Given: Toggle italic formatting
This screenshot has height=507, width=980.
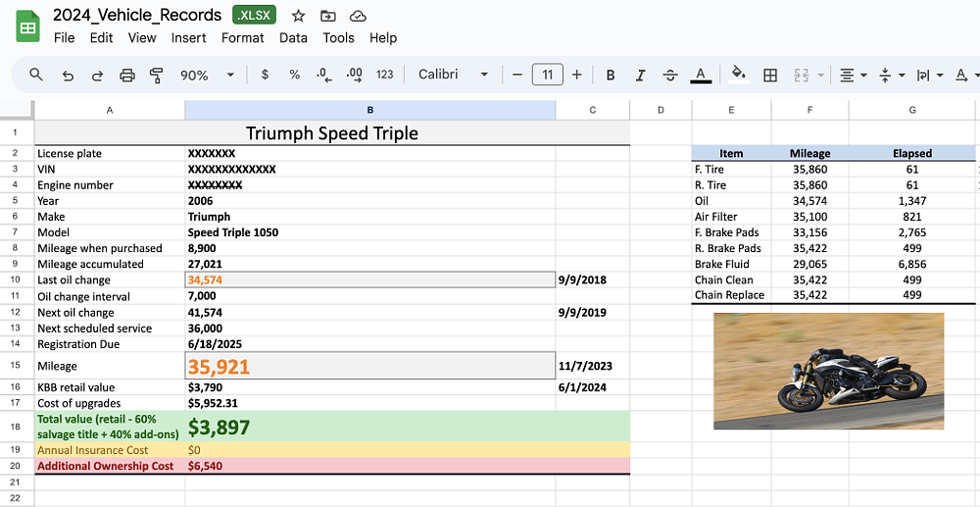Looking at the screenshot, I should 640,75.
